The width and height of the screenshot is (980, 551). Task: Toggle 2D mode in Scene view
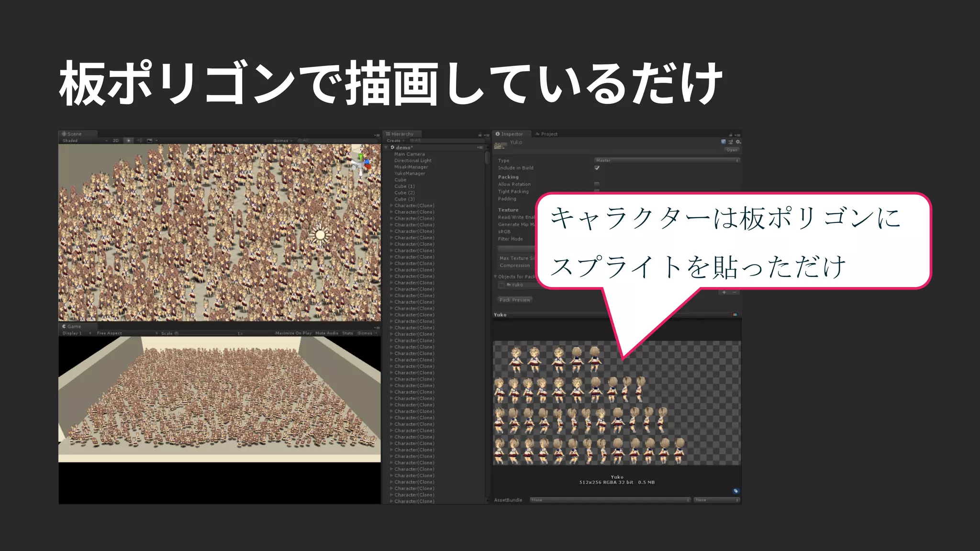click(115, 141)
